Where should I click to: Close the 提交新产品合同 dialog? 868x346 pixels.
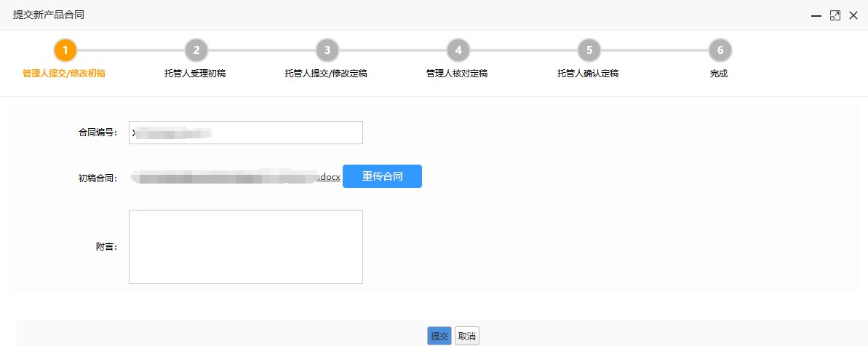click(x=853, y=16)
